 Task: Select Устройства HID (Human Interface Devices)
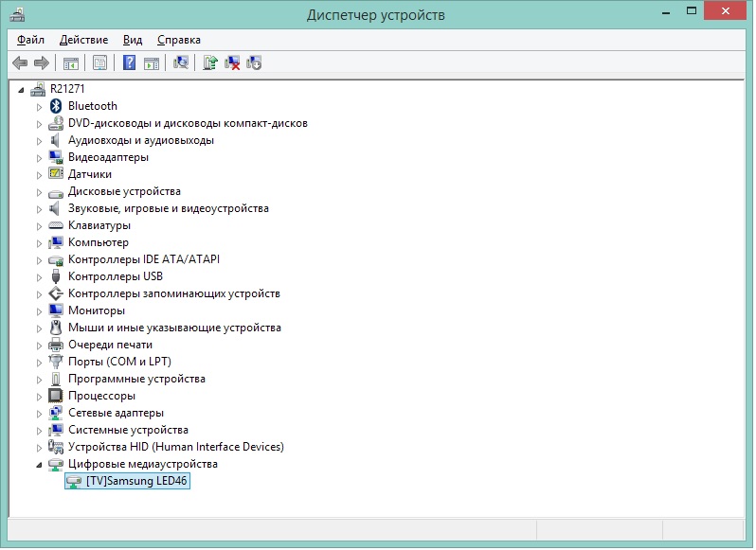pos(176,447)
